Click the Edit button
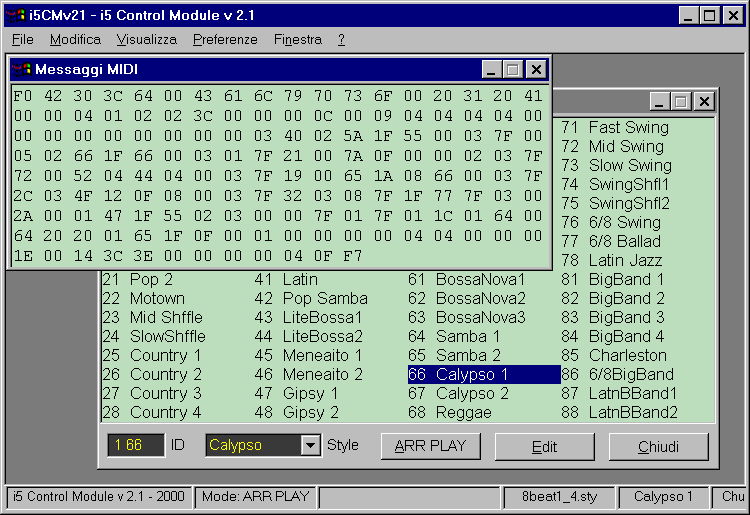The image size is (750, 515). (x=544, y=446)
